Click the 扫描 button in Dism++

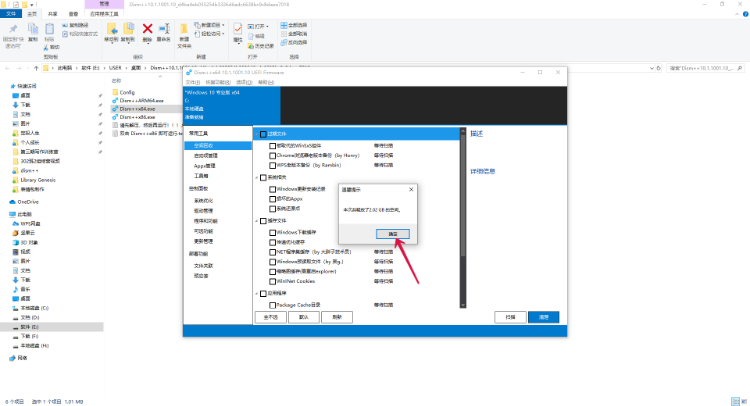point(510,317)
